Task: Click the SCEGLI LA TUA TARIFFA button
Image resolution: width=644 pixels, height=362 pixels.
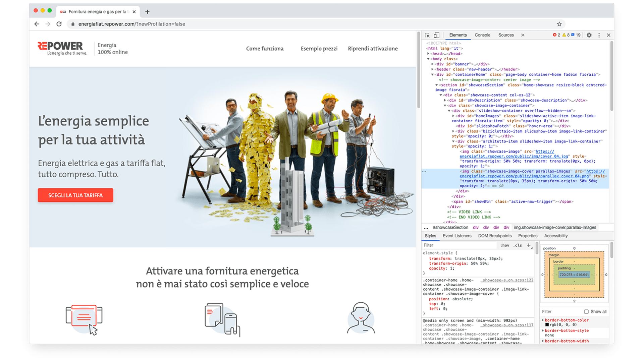Action: pos(75,195)
